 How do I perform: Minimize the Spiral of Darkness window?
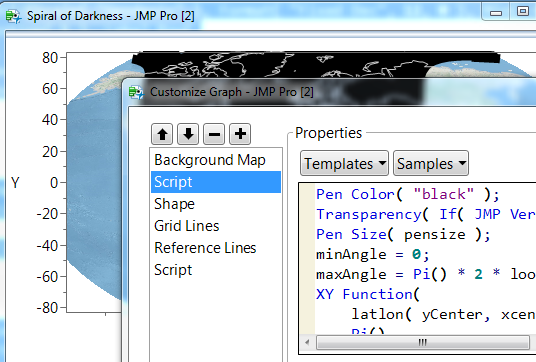coord(496,12)
